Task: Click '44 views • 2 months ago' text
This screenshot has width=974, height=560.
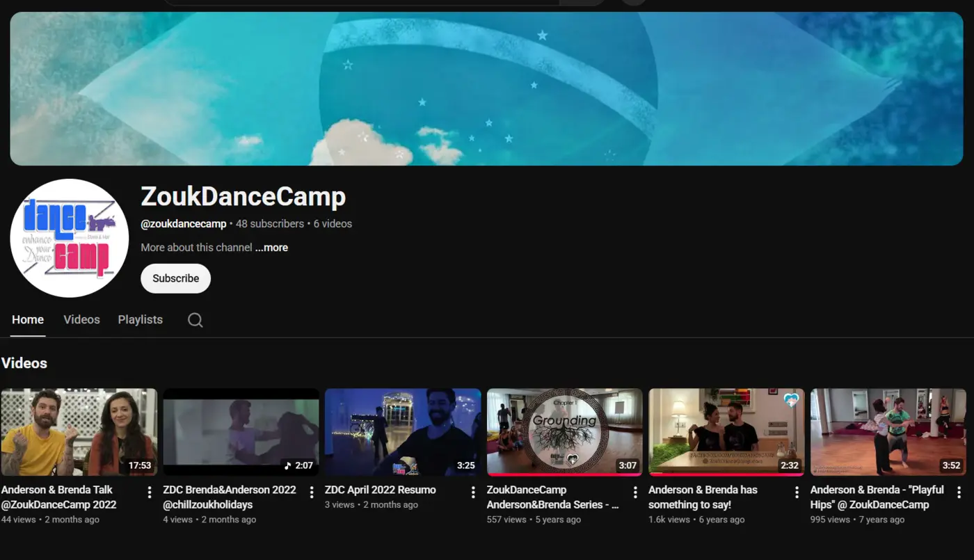Action: [50, 520]
